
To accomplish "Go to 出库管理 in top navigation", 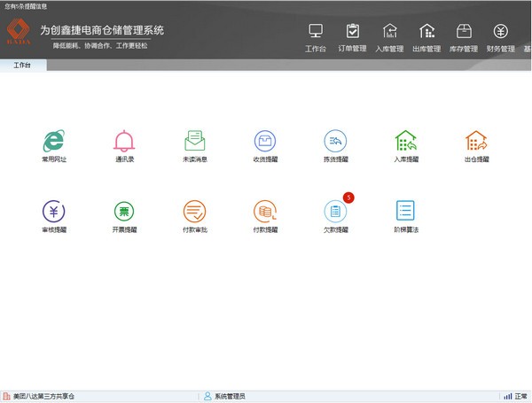I will pyautogui.click(x=426, y=37).
